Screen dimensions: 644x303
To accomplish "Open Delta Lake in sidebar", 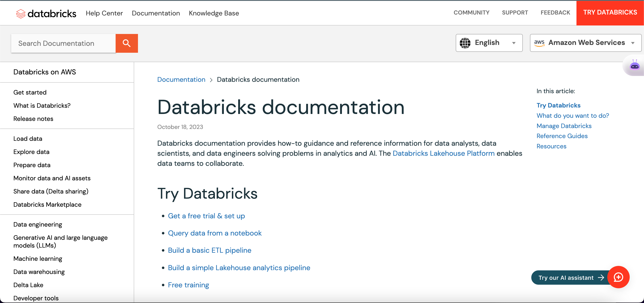I will [28, 285].
